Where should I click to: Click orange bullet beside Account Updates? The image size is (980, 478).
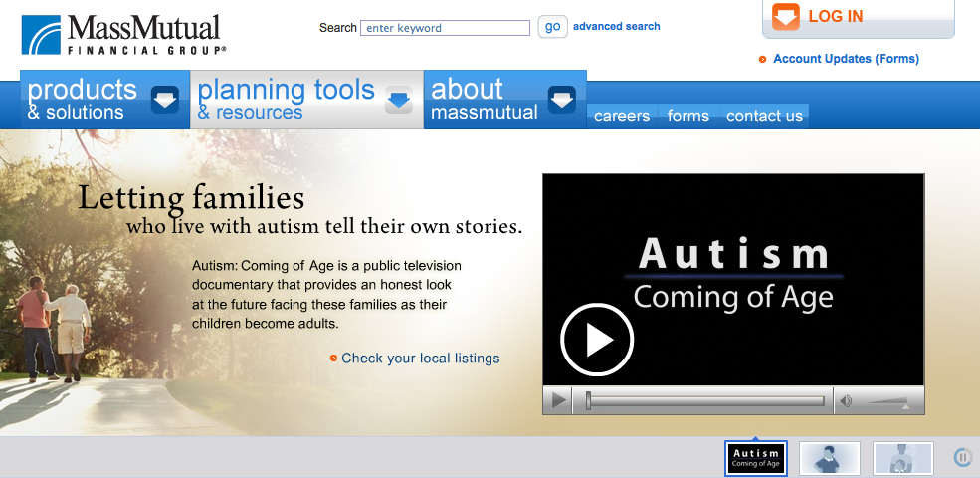762,60
